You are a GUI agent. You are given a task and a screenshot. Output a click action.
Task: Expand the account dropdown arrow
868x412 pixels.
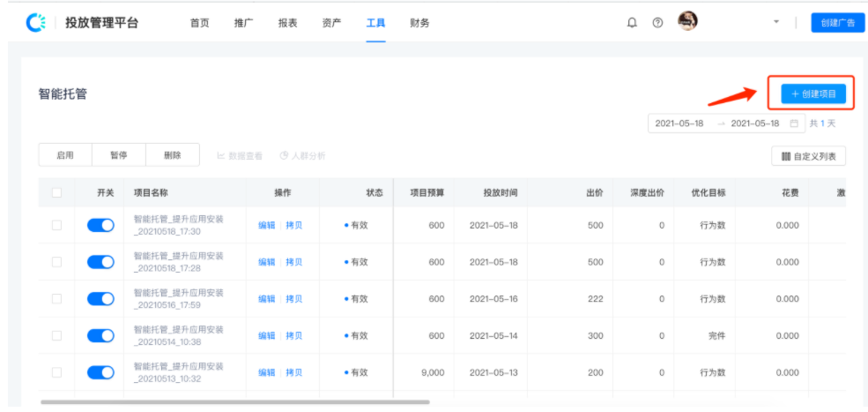[x=776, y=22]
